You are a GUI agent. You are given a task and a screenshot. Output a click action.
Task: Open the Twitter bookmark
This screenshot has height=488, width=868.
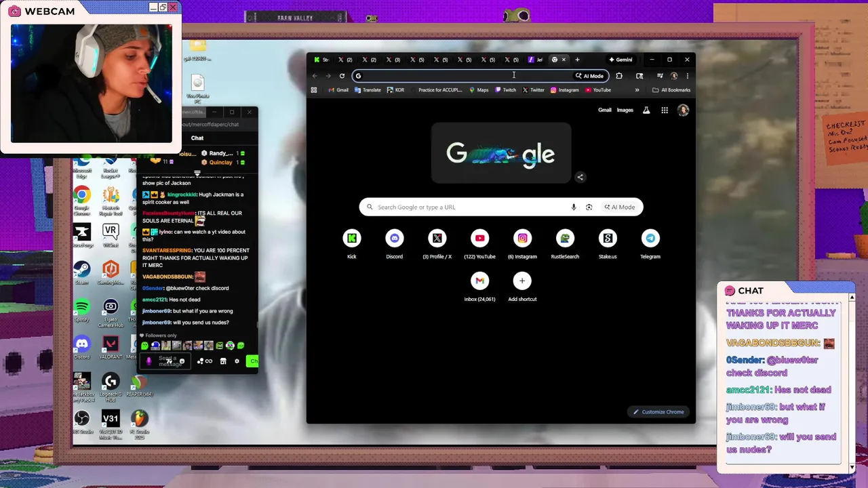(x=533, y=90)
